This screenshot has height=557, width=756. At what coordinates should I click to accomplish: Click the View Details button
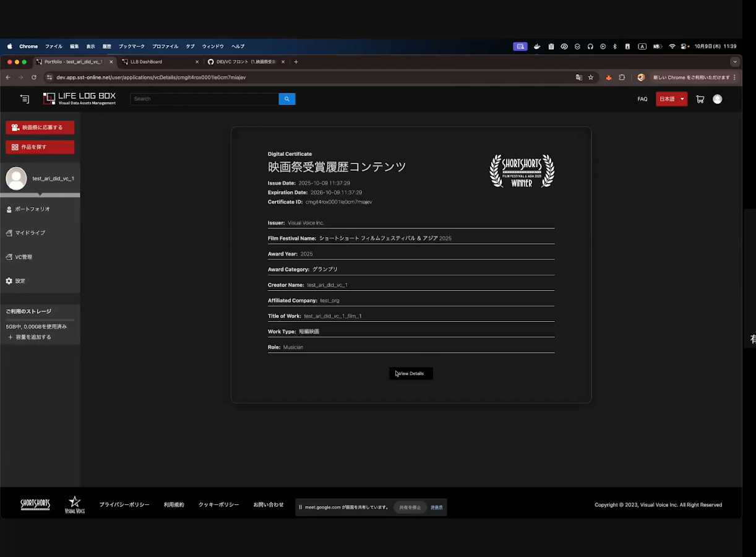pos(411,373)
